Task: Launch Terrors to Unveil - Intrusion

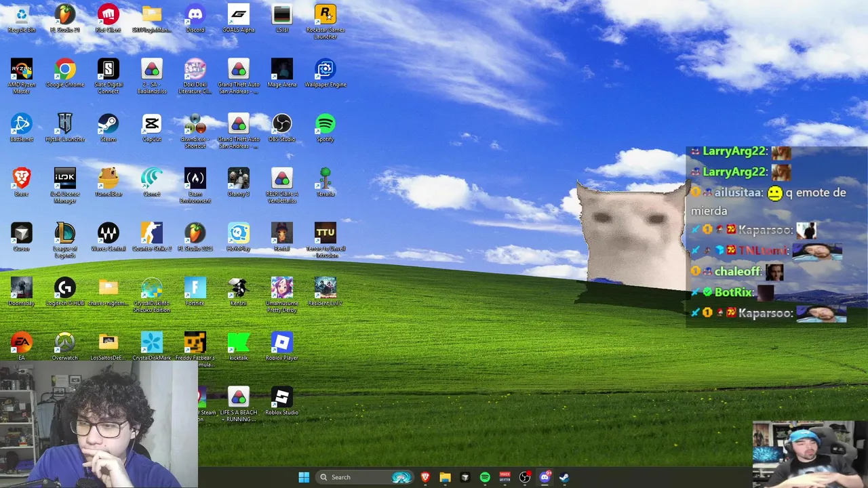Action: click(x=325, y=241)
